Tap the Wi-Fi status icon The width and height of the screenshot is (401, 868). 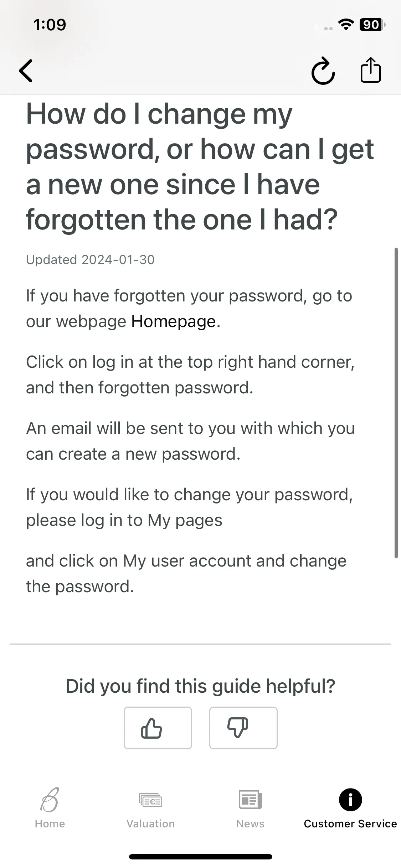point(346,25)
